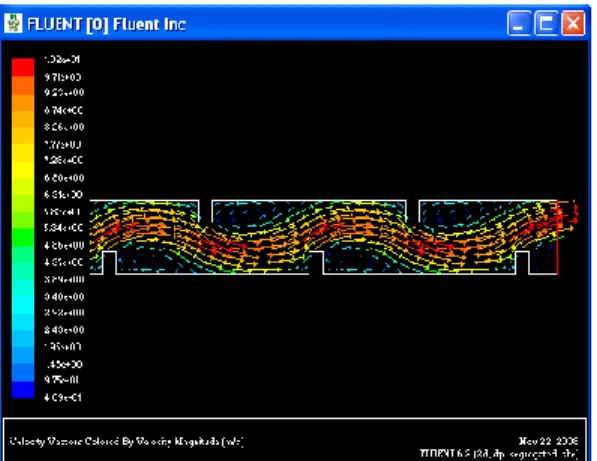Click the red vertical outlet line of the channel
Screen dimensions: 597x461
tap(557, 237)
